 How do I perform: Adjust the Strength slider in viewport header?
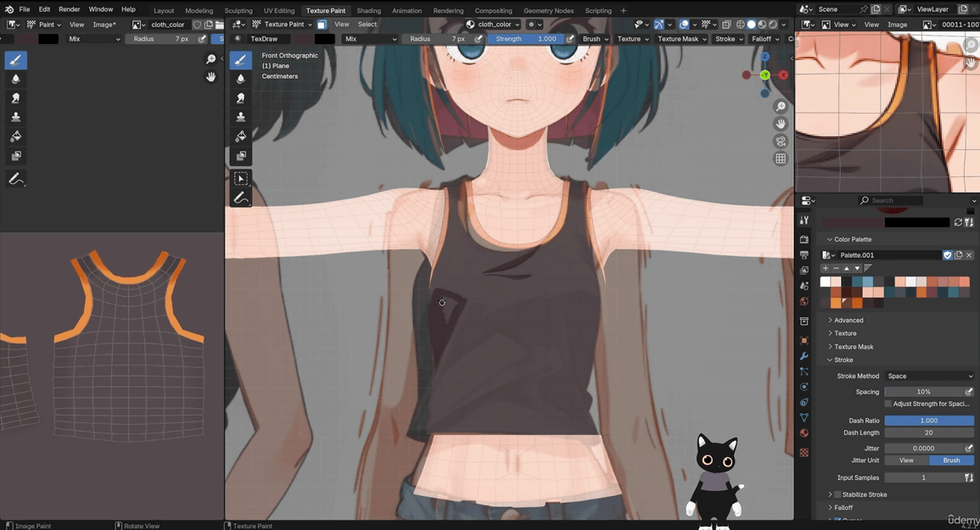coord(526,39)
